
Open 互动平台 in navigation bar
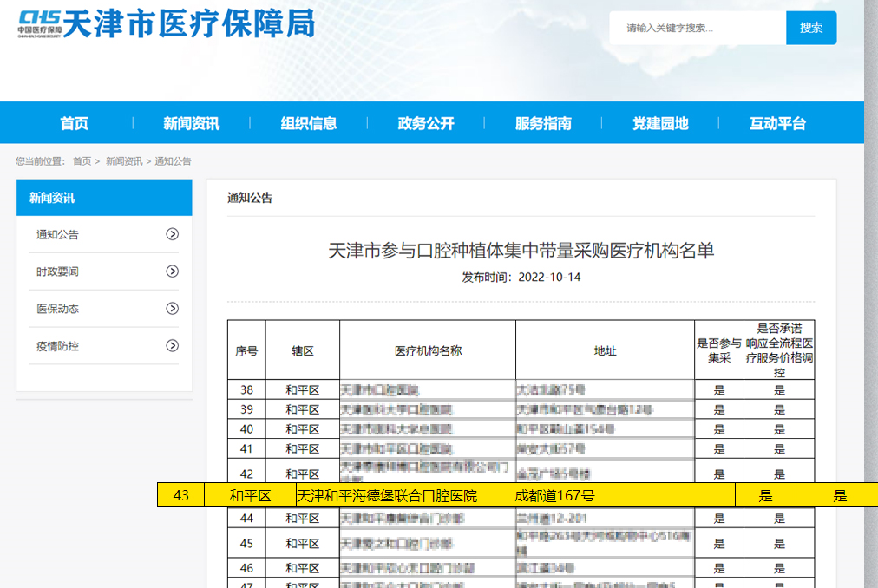[x=777, y=123]
